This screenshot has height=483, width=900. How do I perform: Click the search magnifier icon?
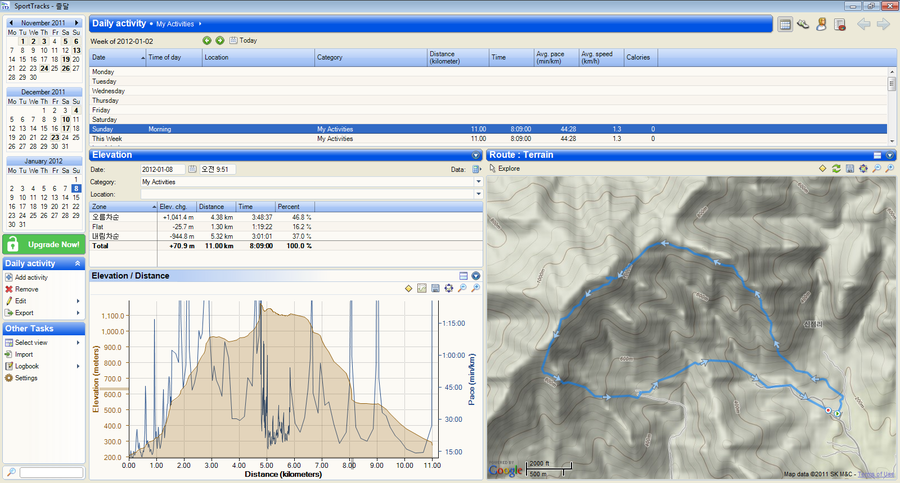[11, 472]
